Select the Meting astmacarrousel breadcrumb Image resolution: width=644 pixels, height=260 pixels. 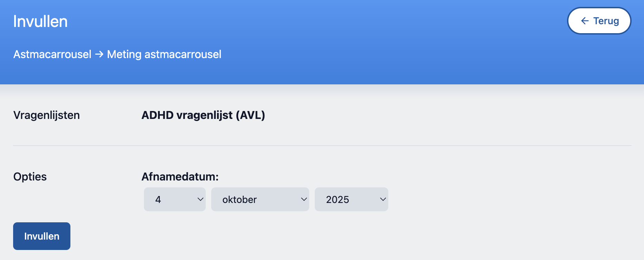(164, 54)
